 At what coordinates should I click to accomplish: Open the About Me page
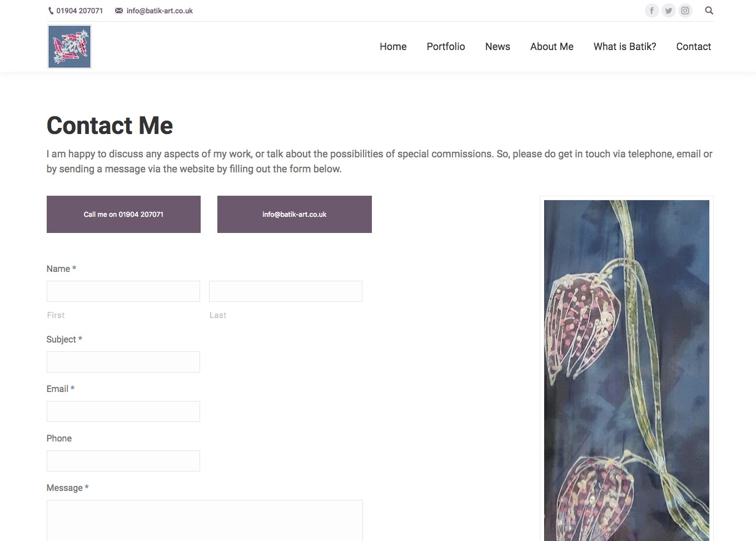[x=551, y=47]
